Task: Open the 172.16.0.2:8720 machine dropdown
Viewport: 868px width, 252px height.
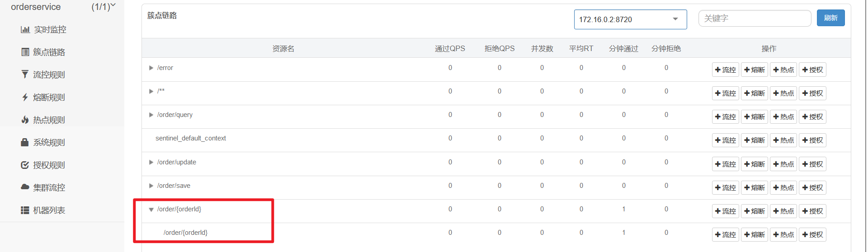Action: coord(630,19)
